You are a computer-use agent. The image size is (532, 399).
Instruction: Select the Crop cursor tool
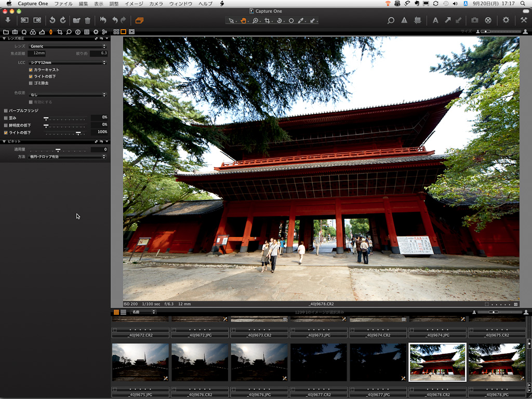click(x=268, y=21)
